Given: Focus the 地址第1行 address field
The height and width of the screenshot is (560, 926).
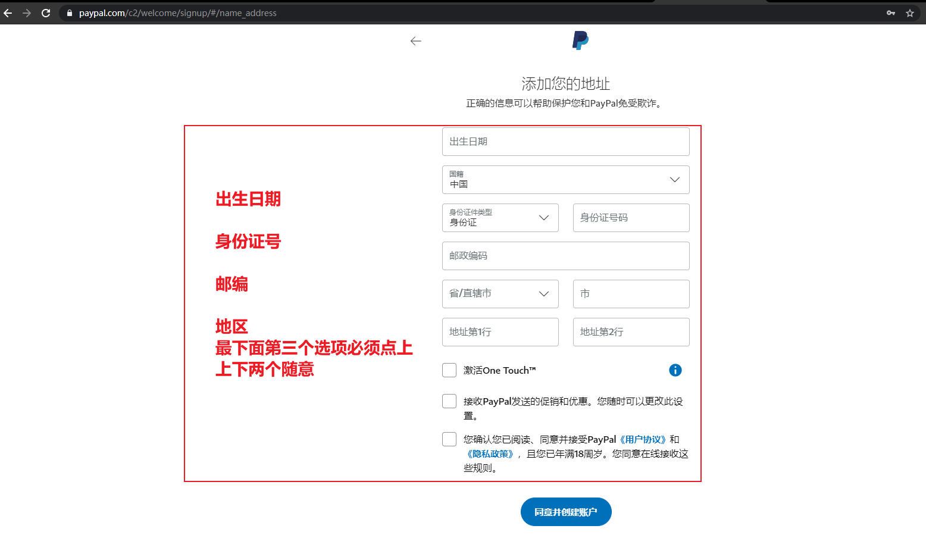Looking at the screenshot, I should (x=500, y=332).
